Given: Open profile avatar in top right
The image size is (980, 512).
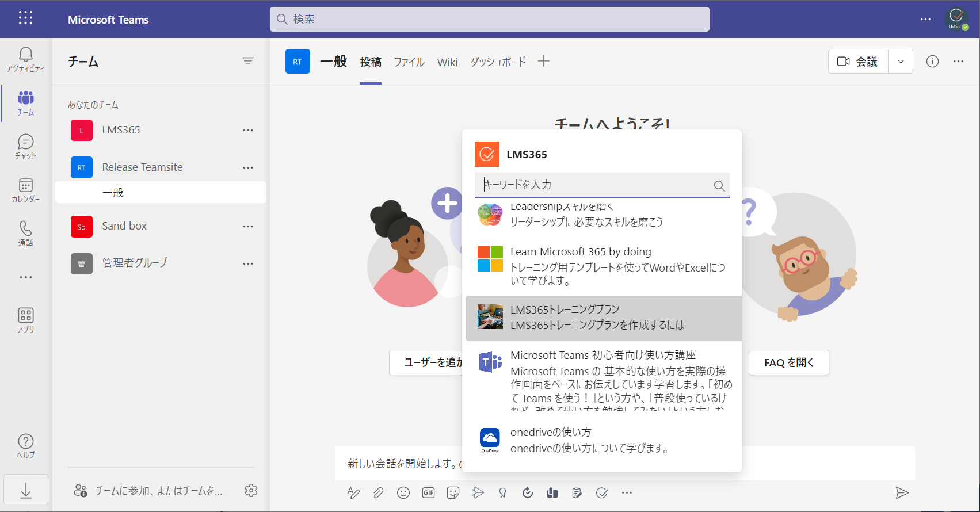Looking at the screenshot, I should click(x=956, y=19).
